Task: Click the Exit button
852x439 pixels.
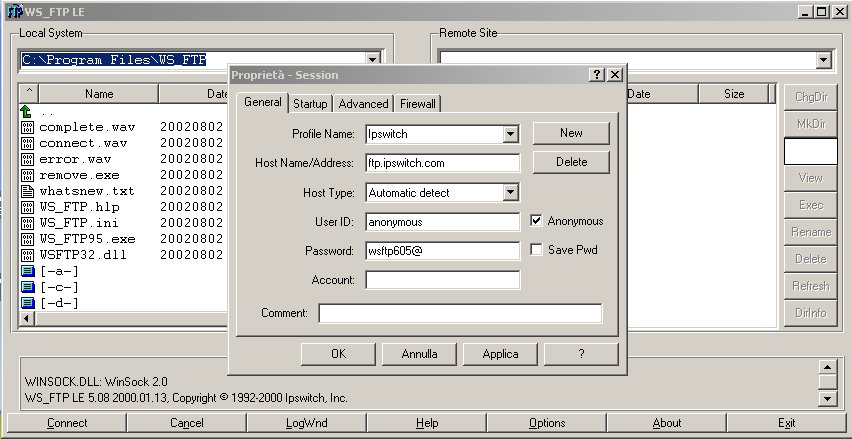Action: click(x=786, y=423)
